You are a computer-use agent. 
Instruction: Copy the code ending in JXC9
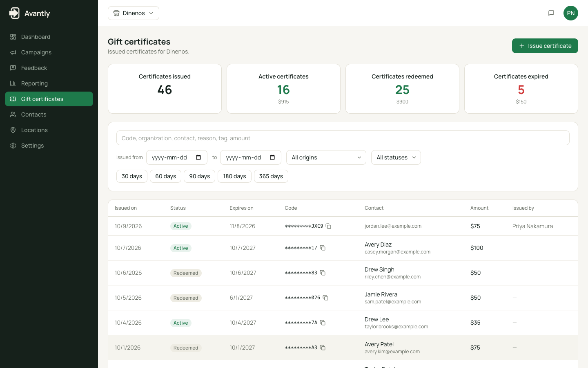tap(328, 226)
